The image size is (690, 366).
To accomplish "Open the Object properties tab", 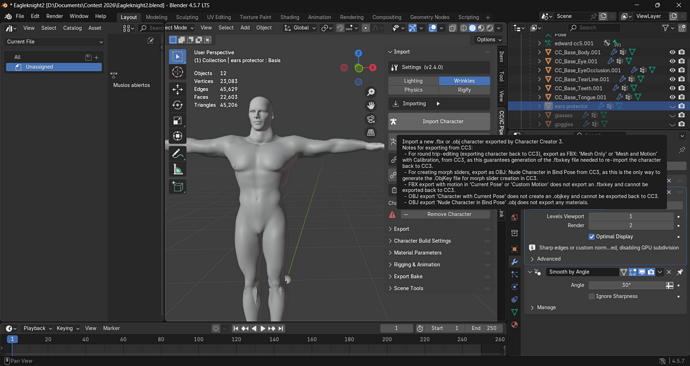I will point(514,249).
